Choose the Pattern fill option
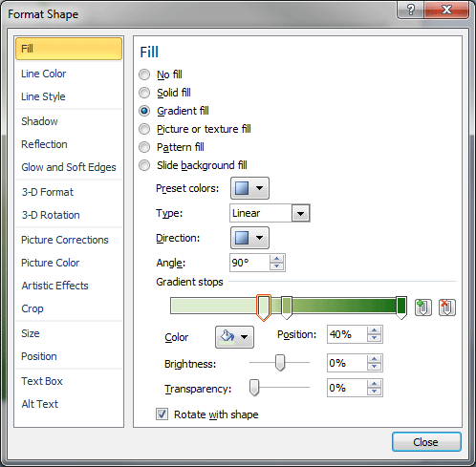The image size is (476, 467). coord(144,147)
